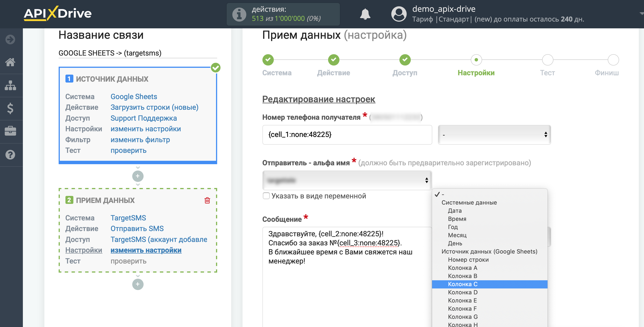
Task: Click Загрузить строки (новые) link
Action: [154, 107]
